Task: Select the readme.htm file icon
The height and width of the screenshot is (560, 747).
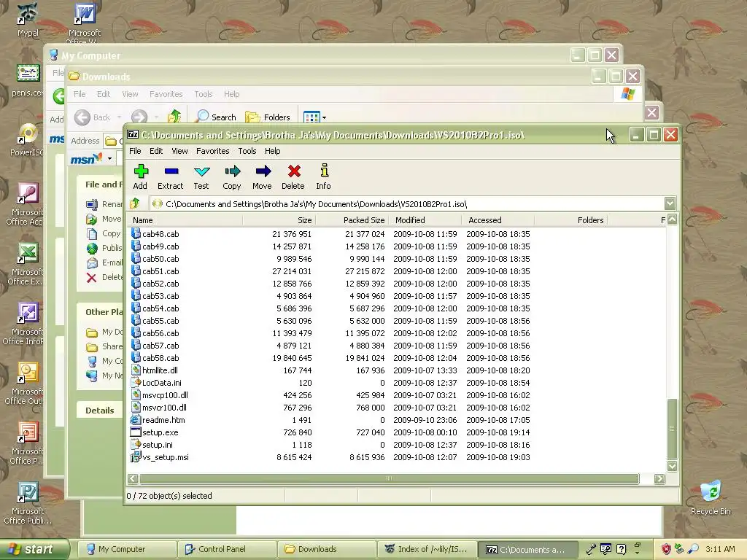Action: tap(135, 419)
